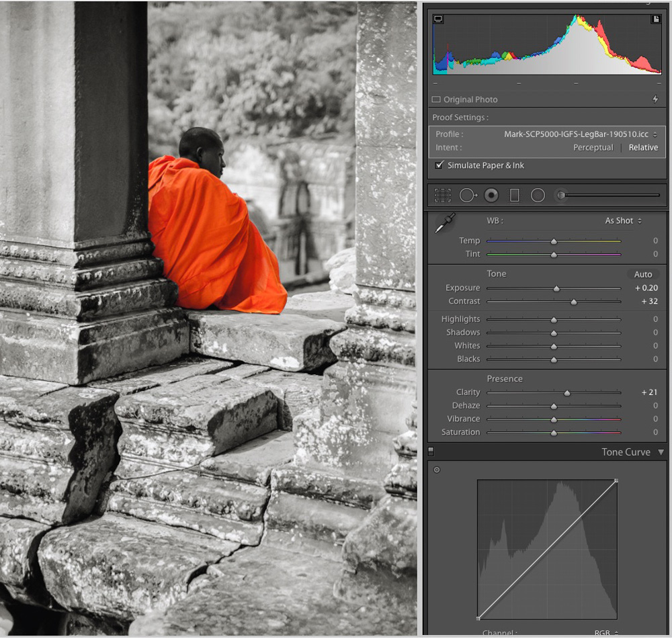Set rendering intent to Relative
Viewport: 672px width, 639px height.
[x=643, y=148]
